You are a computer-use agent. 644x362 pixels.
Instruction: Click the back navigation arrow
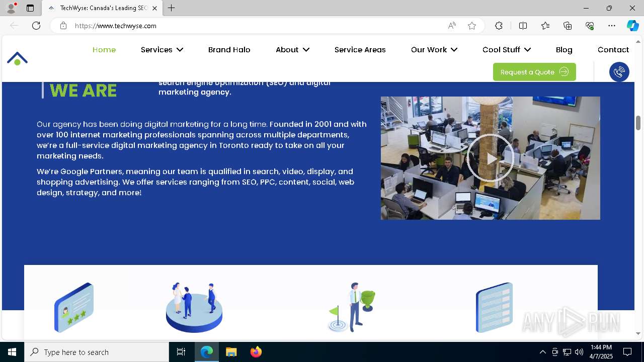coord(14,26)
